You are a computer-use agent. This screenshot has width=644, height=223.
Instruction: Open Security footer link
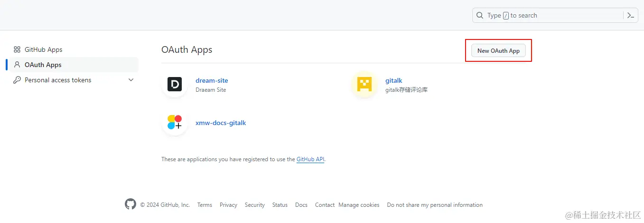pyautogui.click(x=255, y=205)
